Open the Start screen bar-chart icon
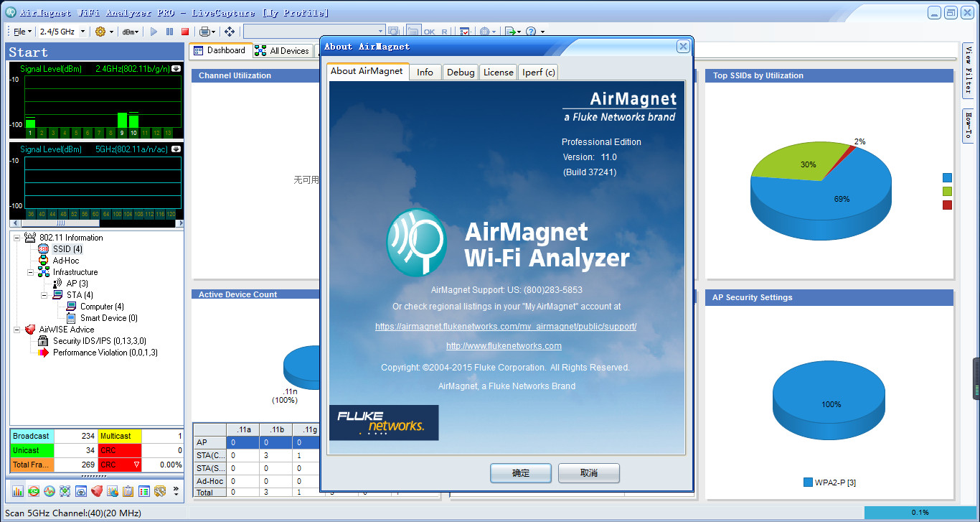Screen dimensions: 980x522 pyautogui.click(x=18, y=491)
